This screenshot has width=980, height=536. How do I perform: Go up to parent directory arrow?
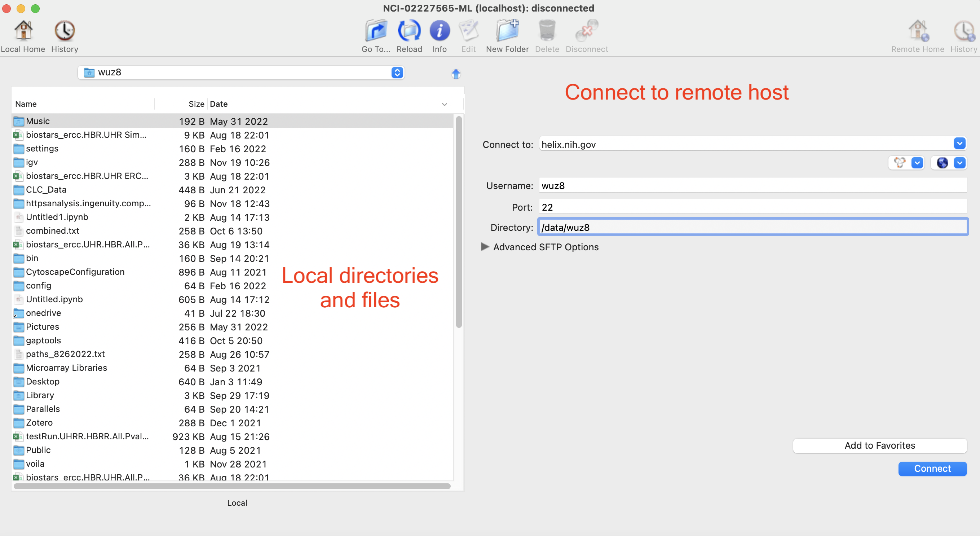click(456, 74)
